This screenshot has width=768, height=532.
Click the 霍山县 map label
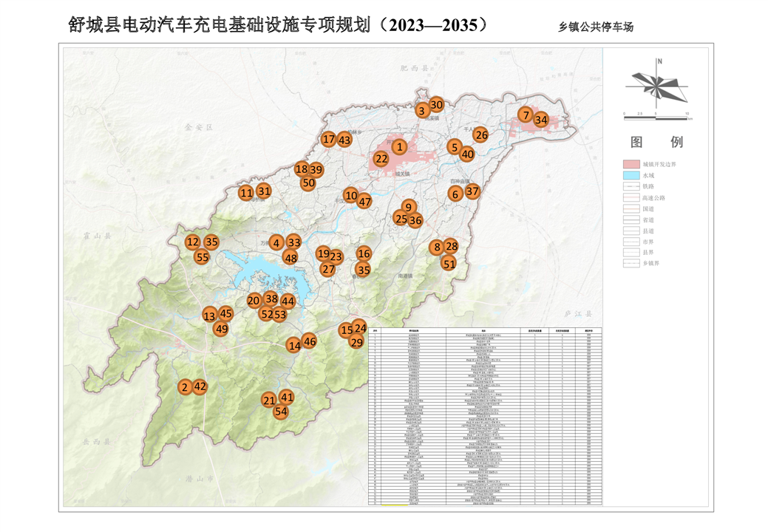pos(97,236)
